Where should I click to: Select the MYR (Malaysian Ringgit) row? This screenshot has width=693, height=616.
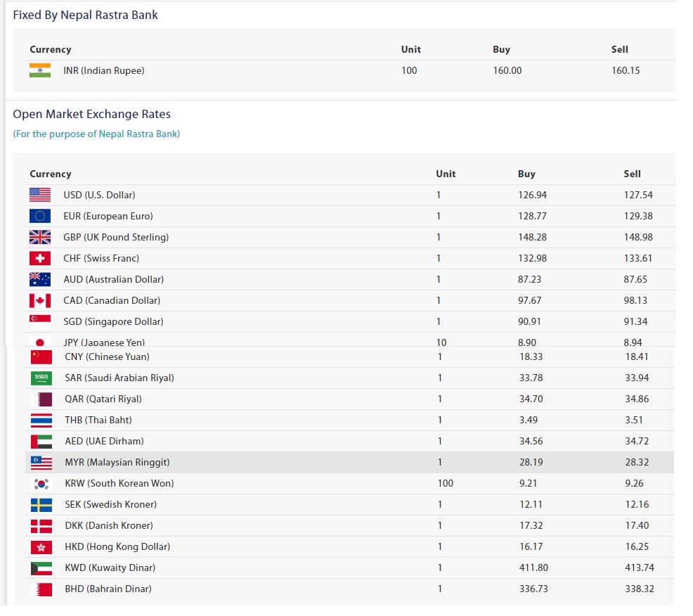point(349,463)
